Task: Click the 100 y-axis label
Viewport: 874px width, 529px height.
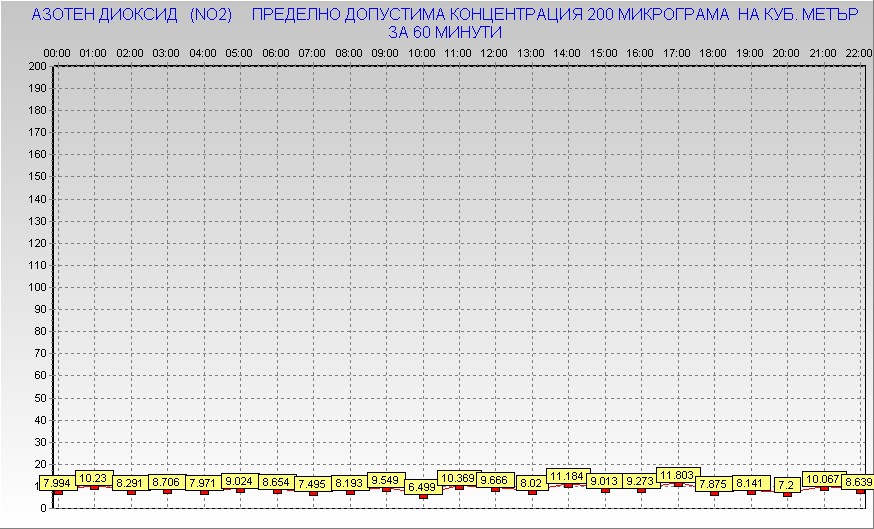Action: point(38,287)
